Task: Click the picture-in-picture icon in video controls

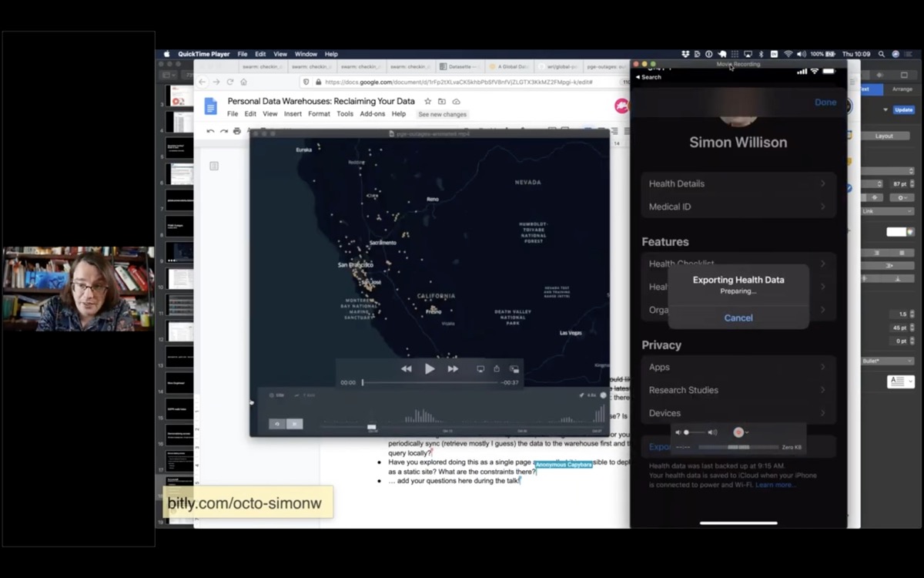Action: tap(514, 369)
